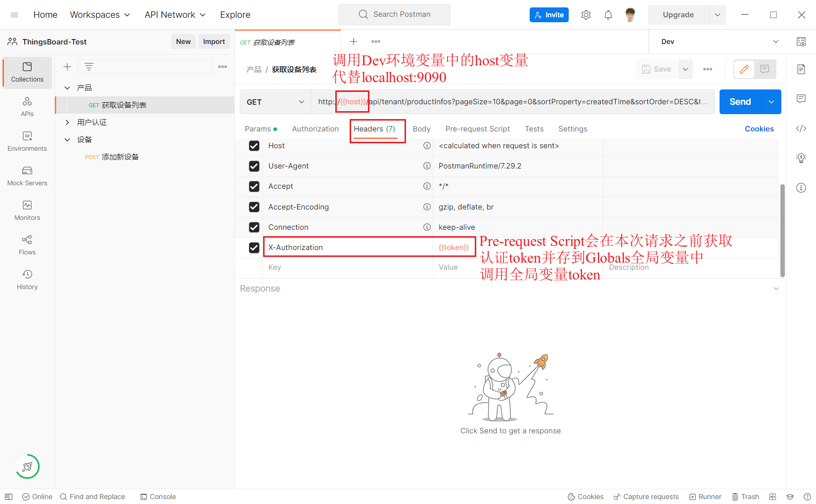Click the Invite button
816x504 pixels.
[549, 15]
